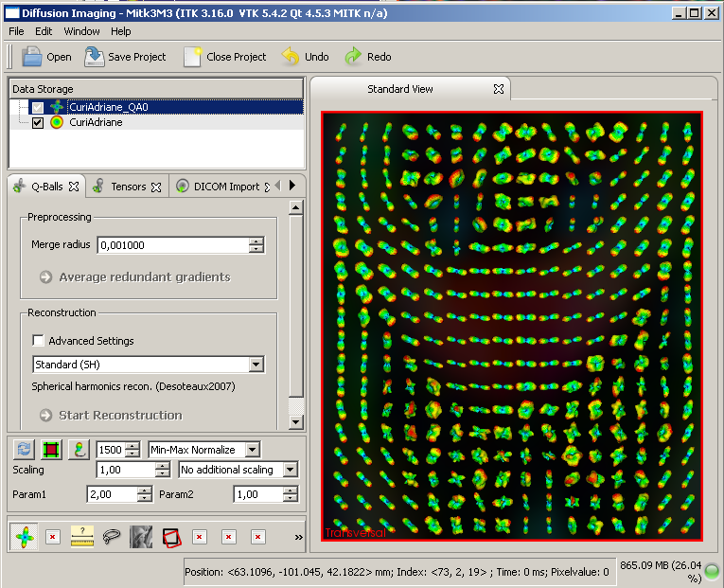Click the vertical scrollbar thumb in Q-Balls panel
724x588 pixels.
coord(296,306)
